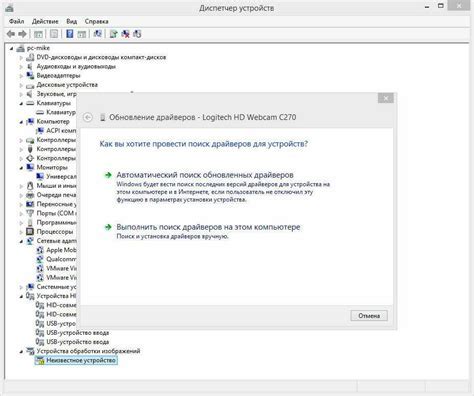The image size is (474, 396).
Task: Select the ACPI computer tree item
Action: pyautogui.click(x=61, y=131)
